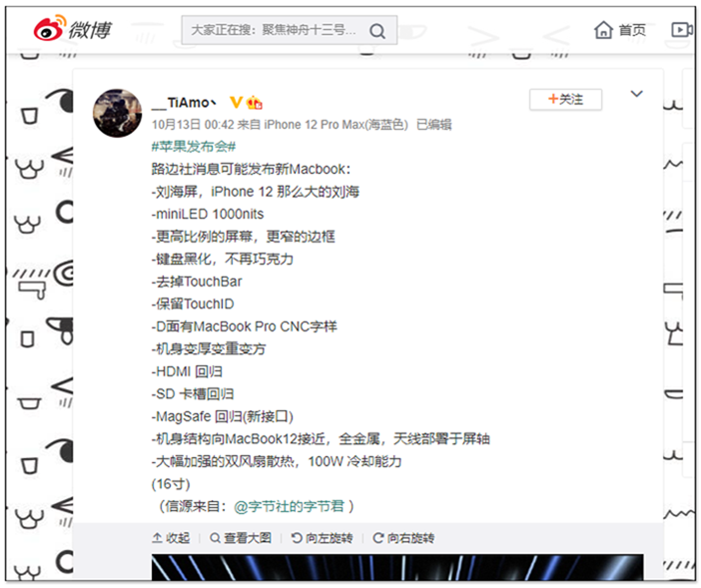
Task: Open __TiAmo's profile avatar
Action: coord(117,113)
